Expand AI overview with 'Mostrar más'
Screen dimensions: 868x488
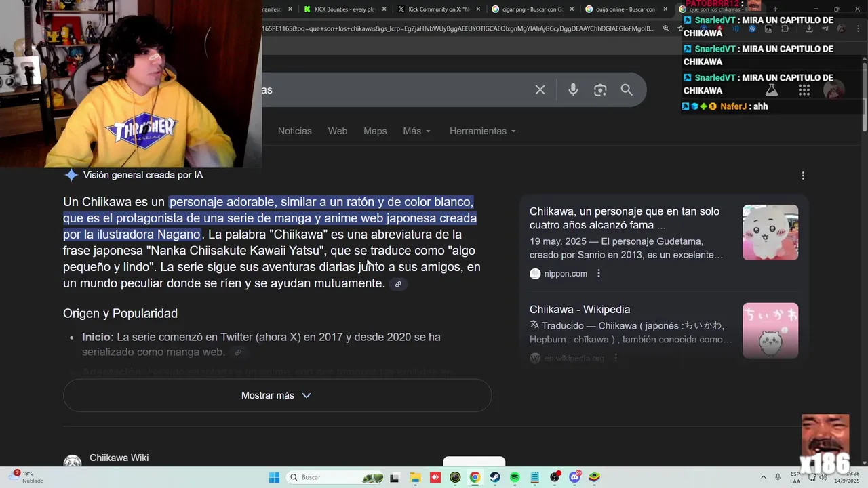[x=277, y=395]
